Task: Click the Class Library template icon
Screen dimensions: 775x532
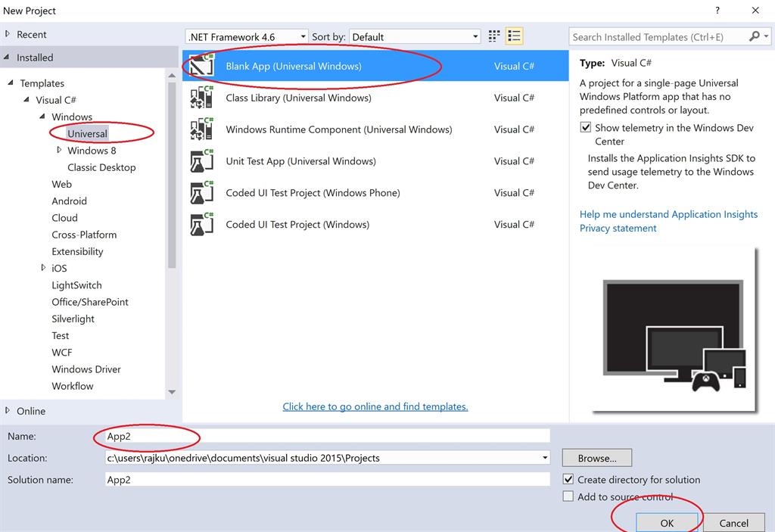Action: click(x=202, y=98)
